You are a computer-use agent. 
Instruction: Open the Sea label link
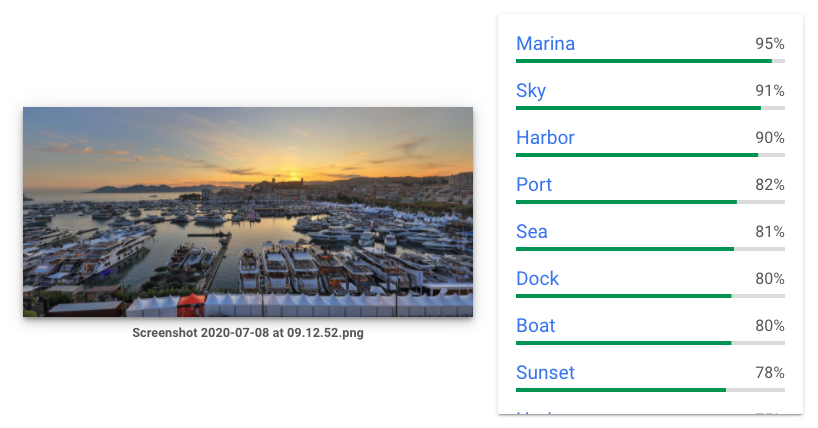pos(532,232)
